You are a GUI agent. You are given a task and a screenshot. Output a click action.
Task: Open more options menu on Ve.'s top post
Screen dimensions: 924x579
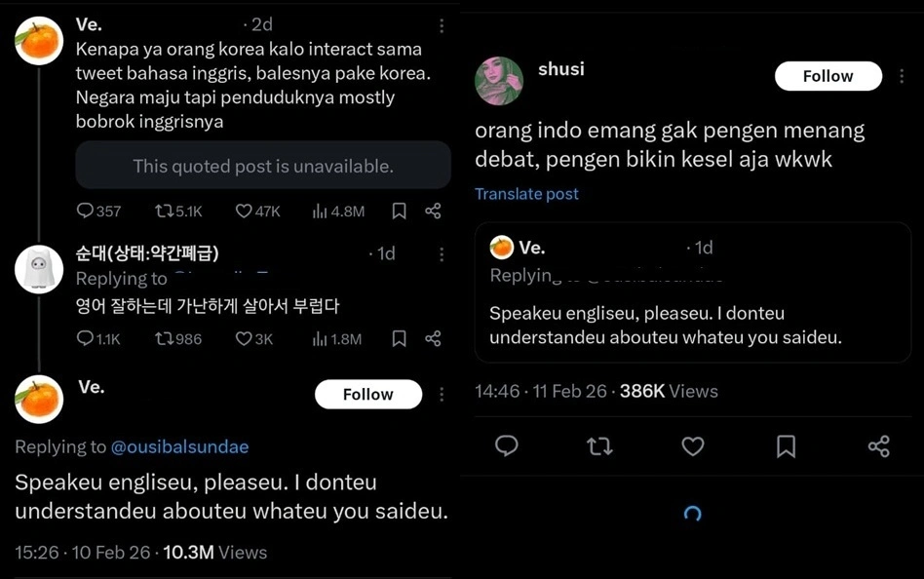point(440,24)
